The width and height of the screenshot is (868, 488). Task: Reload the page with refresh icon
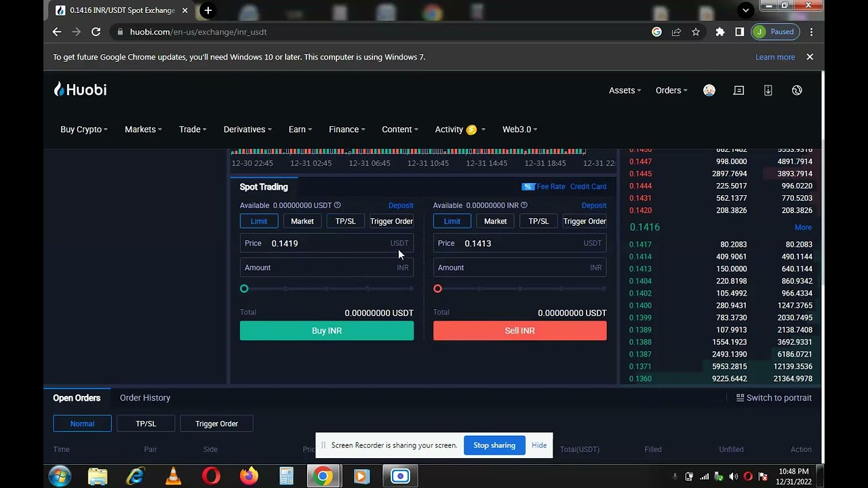coord(96,32)
